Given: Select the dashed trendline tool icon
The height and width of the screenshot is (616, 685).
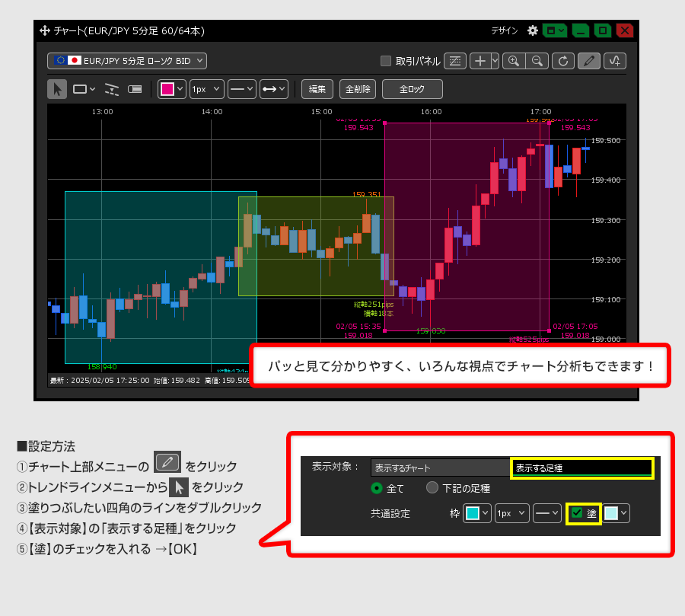Looking at the screenshot, I should click(112, 89).
